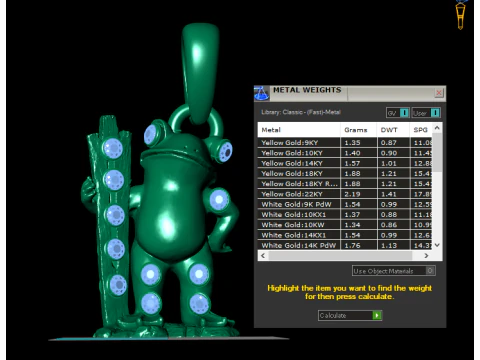Select the Yellow Gold:10KY row
Screen dimensions: 480x360
pos(345,153)
